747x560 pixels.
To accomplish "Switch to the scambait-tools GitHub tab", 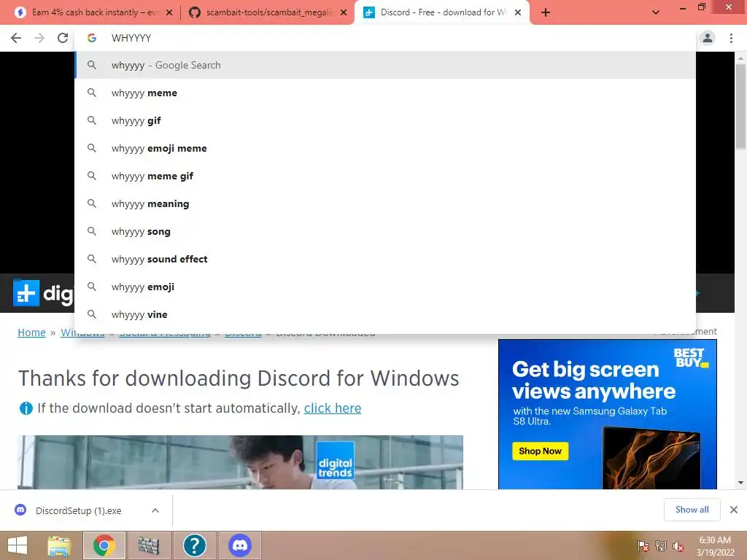I will pyautogui.click(x=268, y=12).
